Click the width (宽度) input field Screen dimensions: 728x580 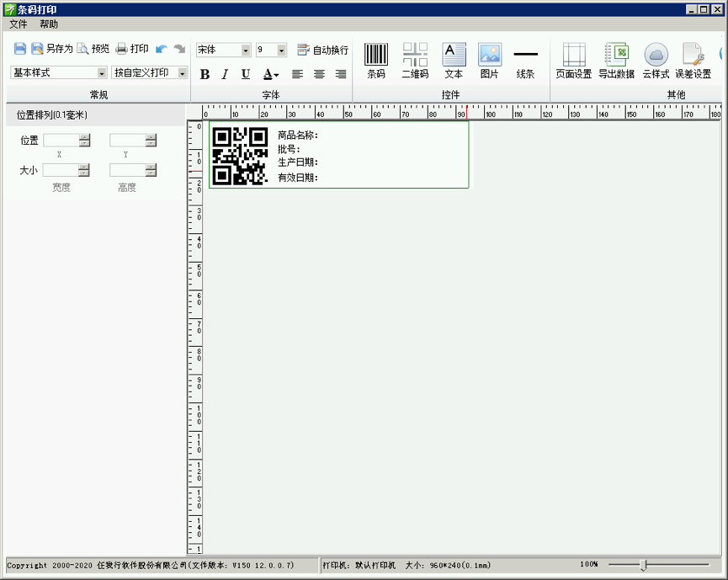(x=61, y=170)
